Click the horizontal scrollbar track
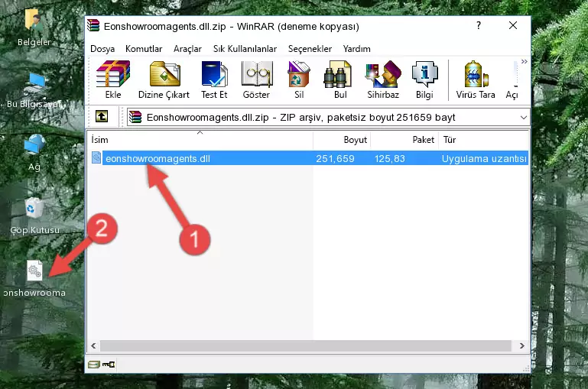 [x=306, y=345]
